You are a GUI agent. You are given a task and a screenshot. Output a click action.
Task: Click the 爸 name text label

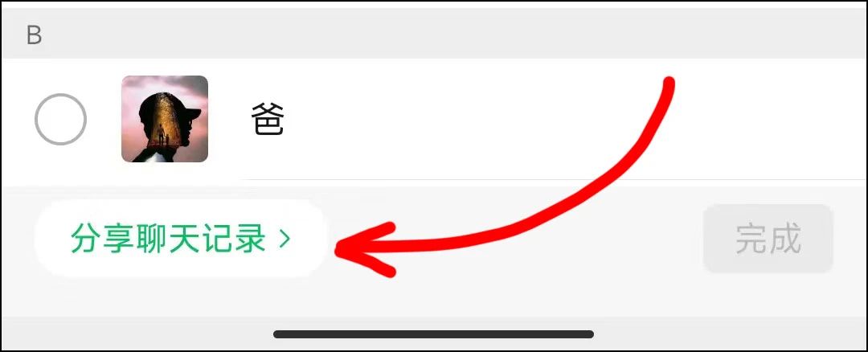click(268, 120)
